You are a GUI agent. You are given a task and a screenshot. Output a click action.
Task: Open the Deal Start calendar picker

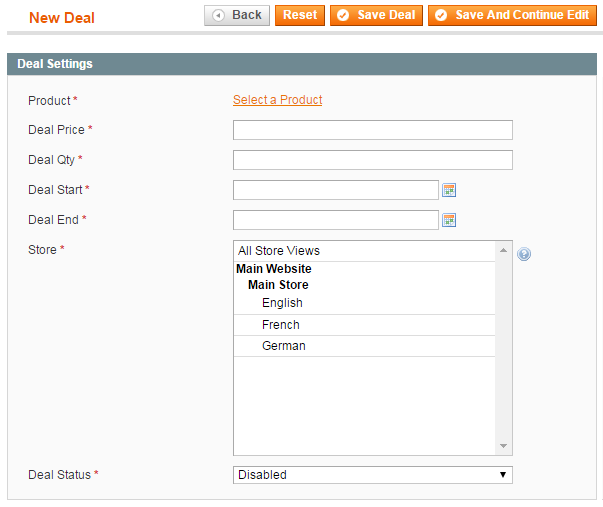point(449,190)
